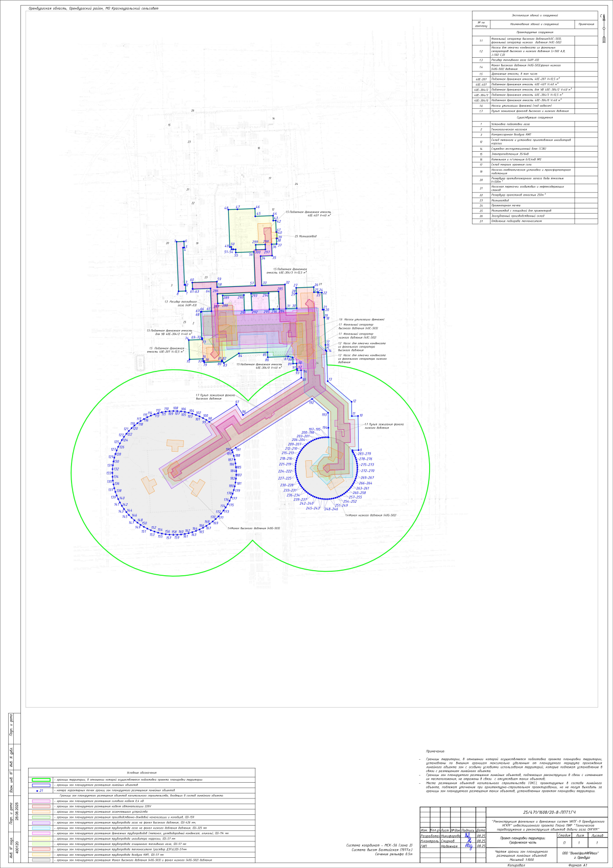Click label '1.4 Факел высокого давления (40G-503)'
613x868 pixels.
pyautogui.click(x=254, y=528)
